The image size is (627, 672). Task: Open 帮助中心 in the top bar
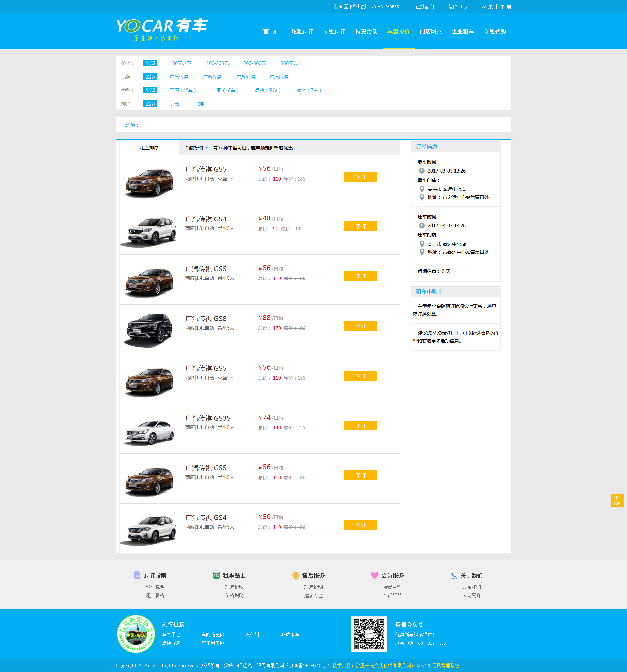point(457,6)
